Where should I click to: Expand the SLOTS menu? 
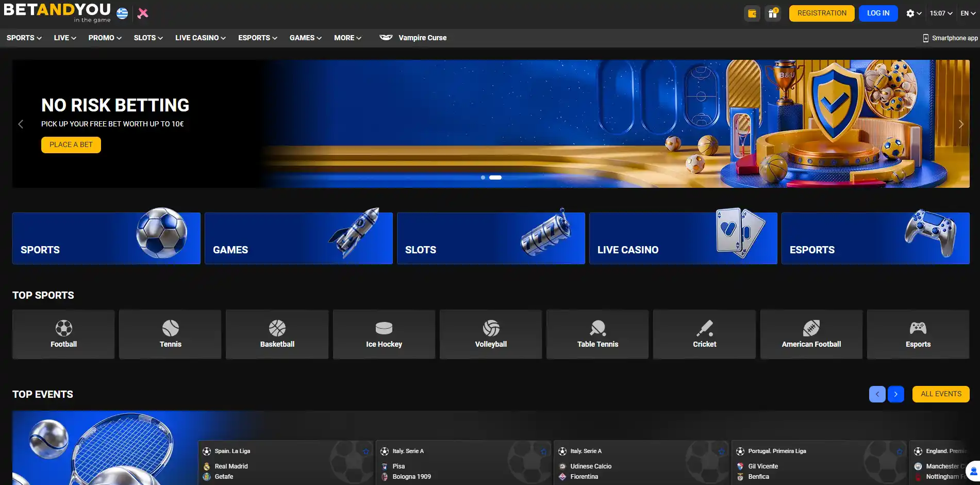pos(148,38)
